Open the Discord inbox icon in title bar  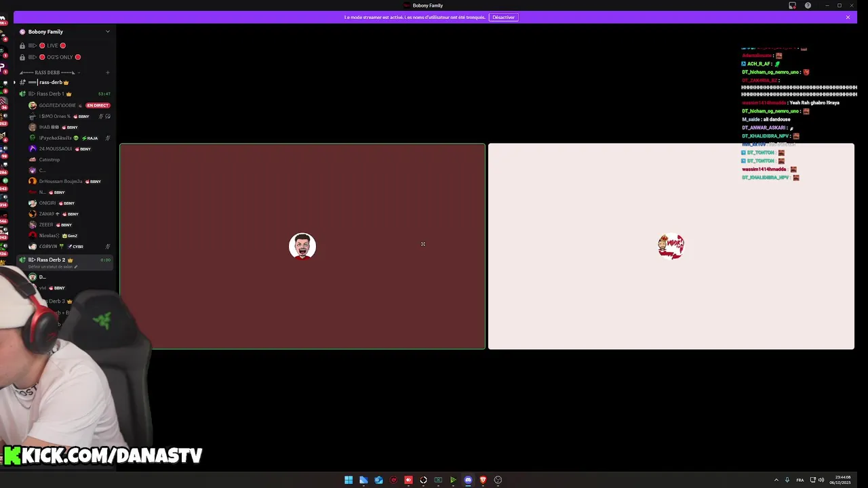(792, 5)
